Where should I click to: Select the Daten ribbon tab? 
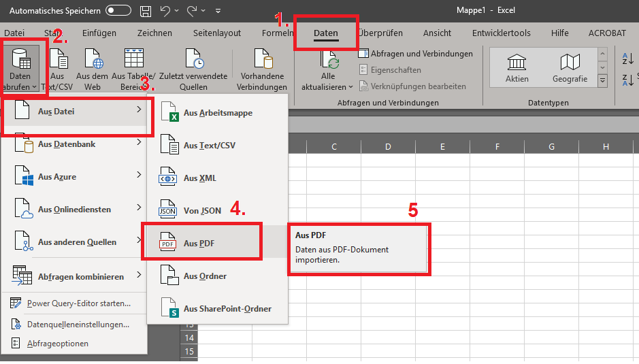point(325,33)
